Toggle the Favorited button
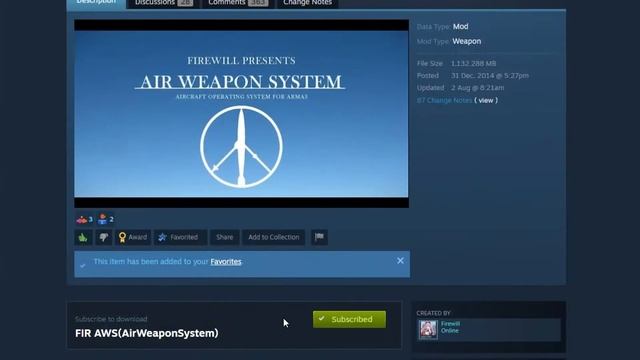 click(x=180, y=237)
